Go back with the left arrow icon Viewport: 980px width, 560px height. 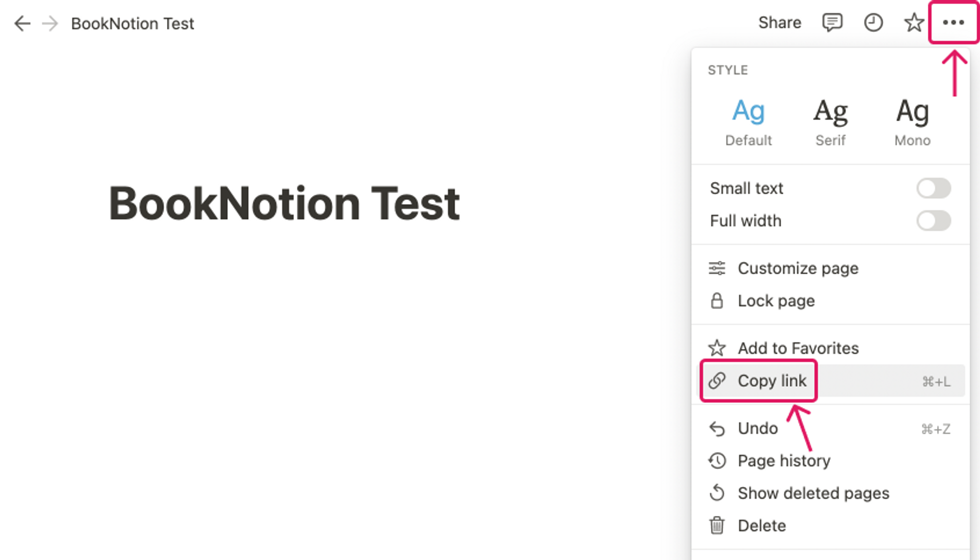click(x=22, y=23)
